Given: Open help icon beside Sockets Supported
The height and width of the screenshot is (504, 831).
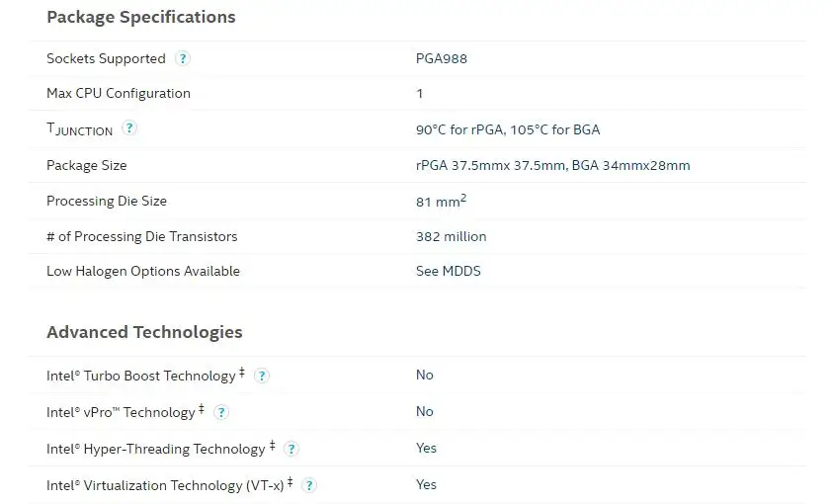Looking at the screenshot, I should tap(183, 58).
